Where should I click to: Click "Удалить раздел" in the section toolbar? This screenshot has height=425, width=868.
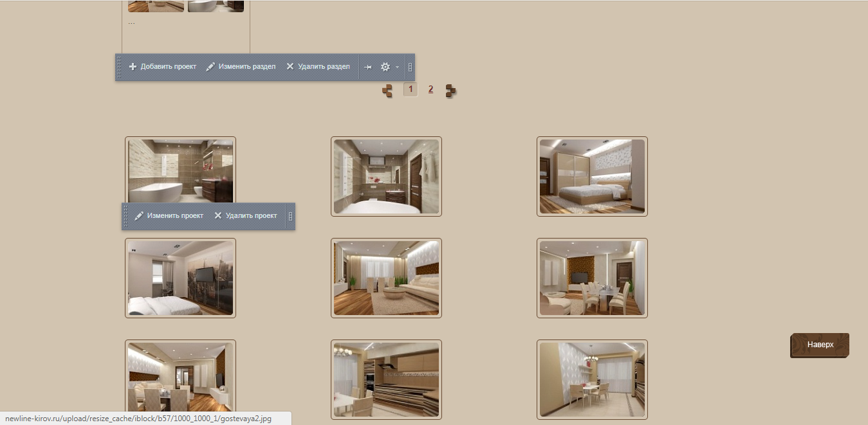coord(318,67)
